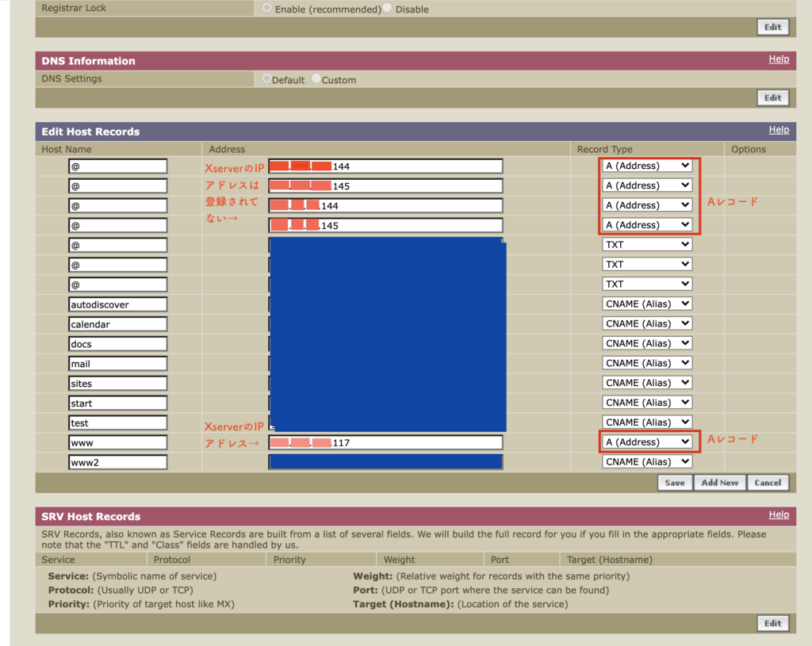Open Help link in DNS Information header
The width and height of the screenshot is (812, 646).
(779, 59)
